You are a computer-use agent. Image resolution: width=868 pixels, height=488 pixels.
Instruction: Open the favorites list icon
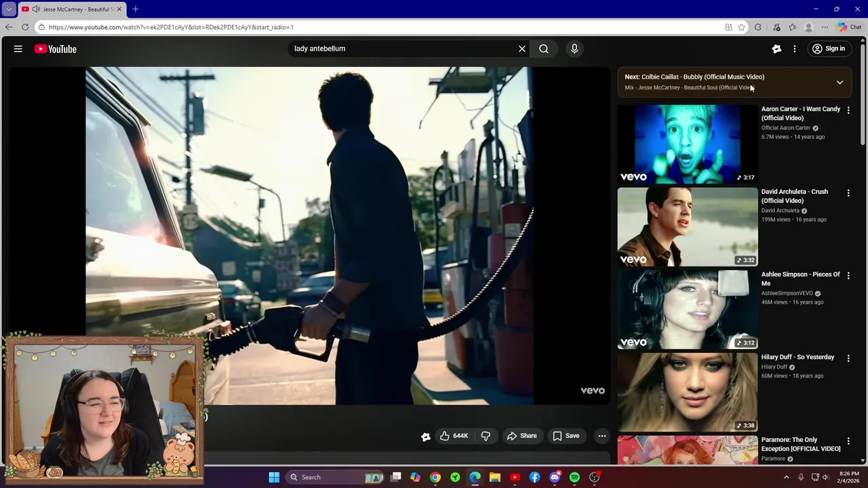pyautogui.click(x=793, y=27)
